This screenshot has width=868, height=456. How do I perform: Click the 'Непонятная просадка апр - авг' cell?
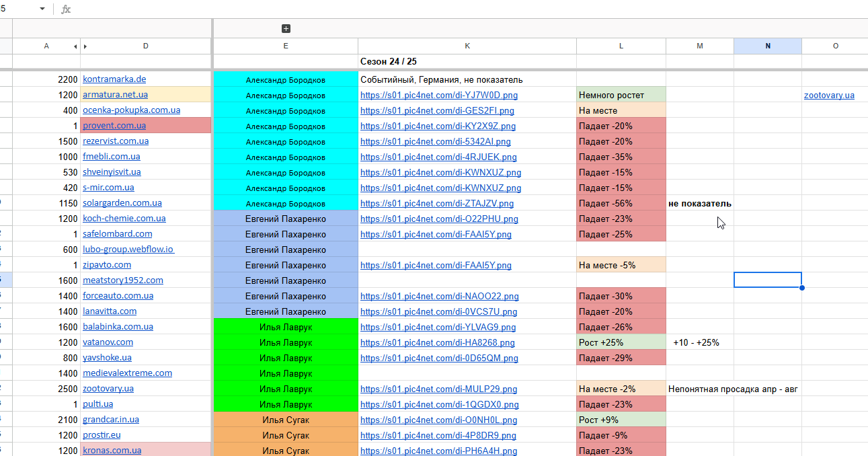click(x=734, y=389)
